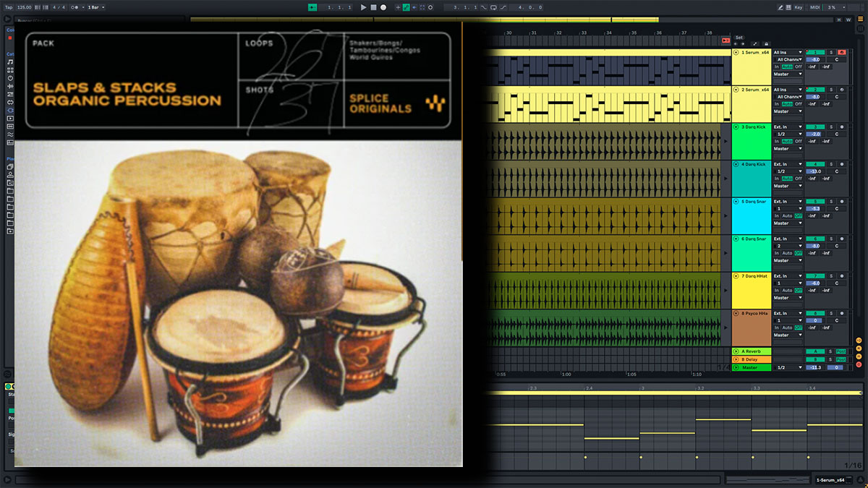The height and width of the screenshot is (488, 868).
Task: Toggle the Computer MIDI Keyboard icon
Action: pos(789,7)
